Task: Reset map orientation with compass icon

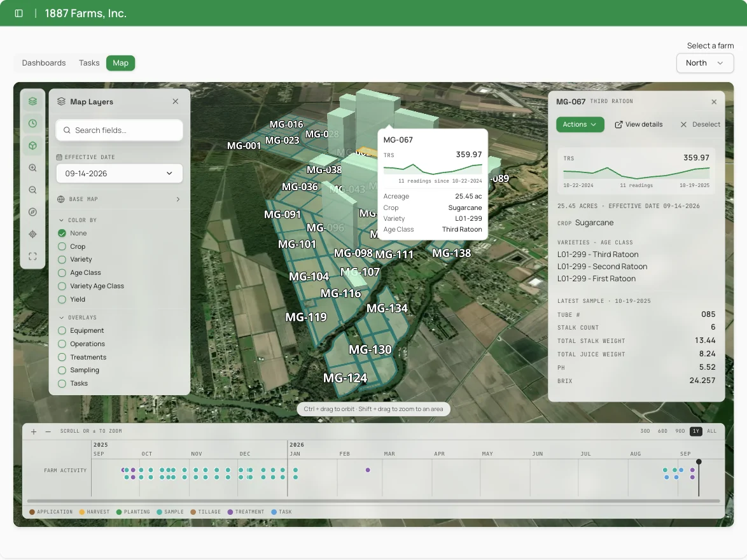Action: coord(33,212)
